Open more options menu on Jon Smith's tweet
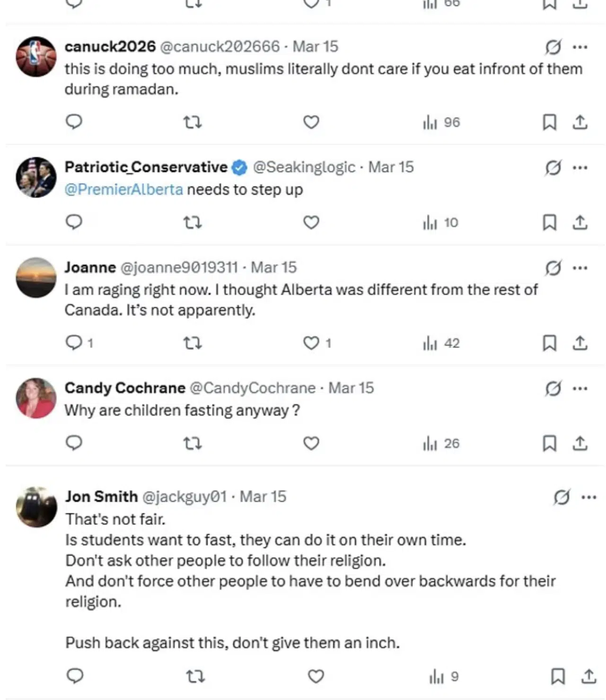 point(589,497)
